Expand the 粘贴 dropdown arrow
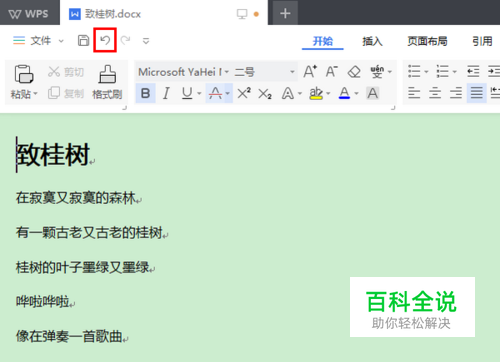This screenshot has width=500, height=362. click(35, 94)
